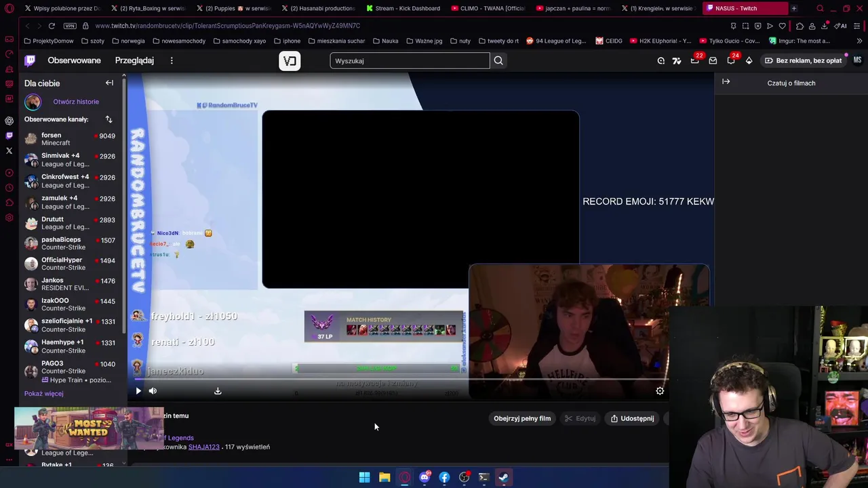The height and width of the screenshot is (488, 868).
Task: Open the Przeglądaj tab
Action: (134, 60)
